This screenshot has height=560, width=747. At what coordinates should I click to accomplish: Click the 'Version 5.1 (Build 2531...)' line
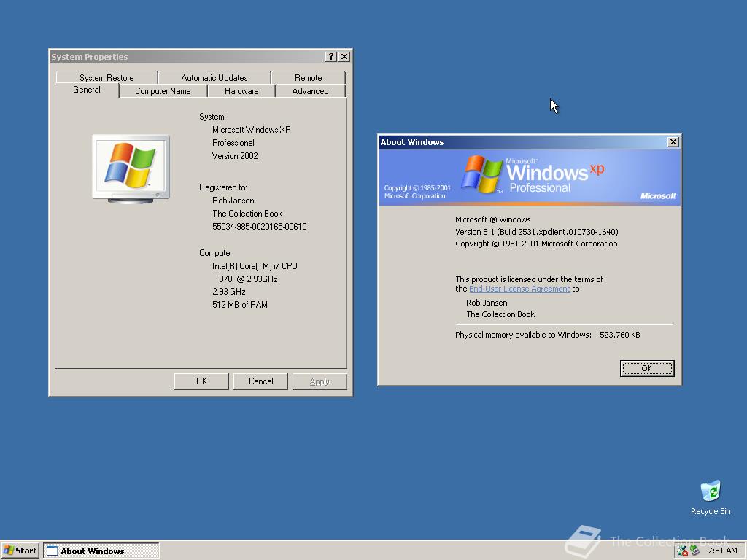536,232
